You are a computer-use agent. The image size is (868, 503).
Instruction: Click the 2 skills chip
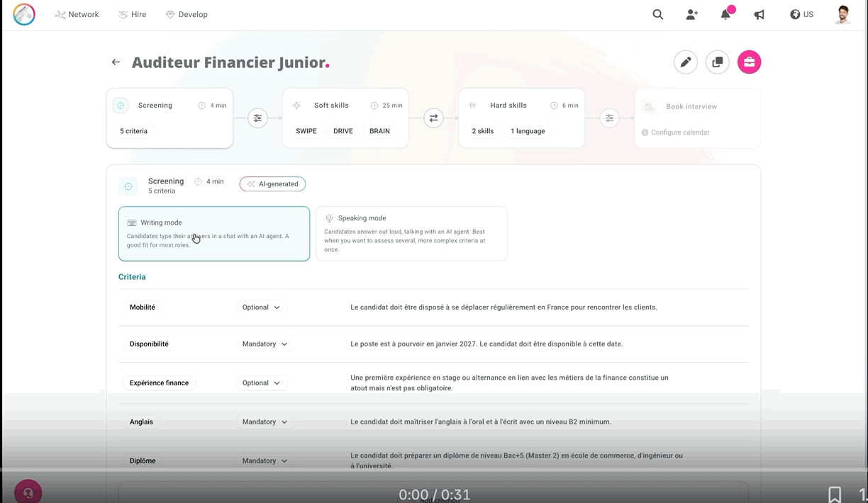[483, 131]
